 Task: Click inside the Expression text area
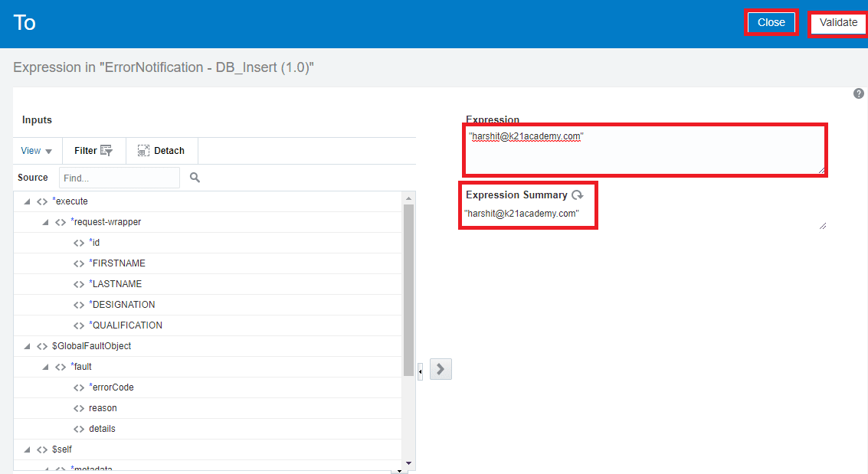point(644,149)
